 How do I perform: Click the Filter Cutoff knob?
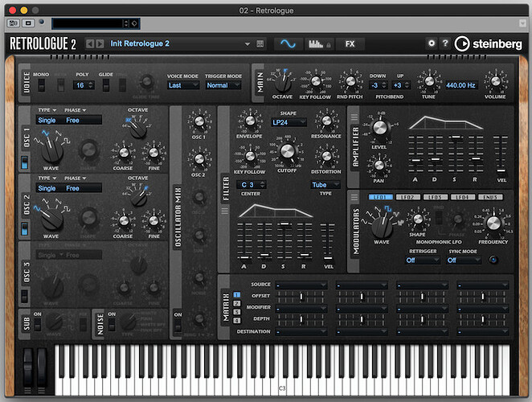click(x=288, y=151)
